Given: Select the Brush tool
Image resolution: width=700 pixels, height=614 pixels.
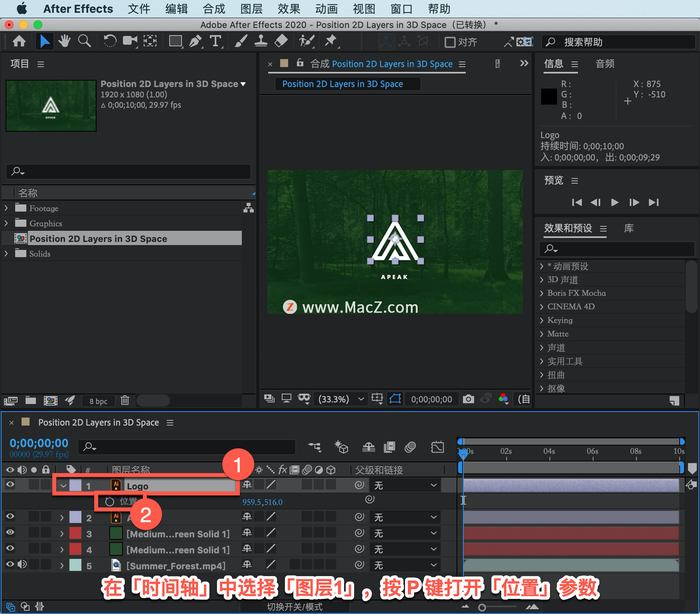Looking at the screenshot, I should (x=241, y=41).
